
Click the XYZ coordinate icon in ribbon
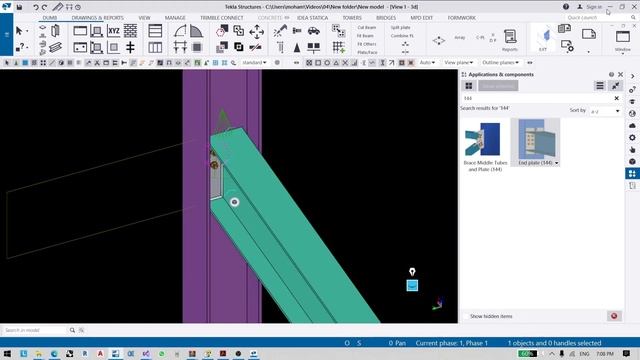click(114, 31)
